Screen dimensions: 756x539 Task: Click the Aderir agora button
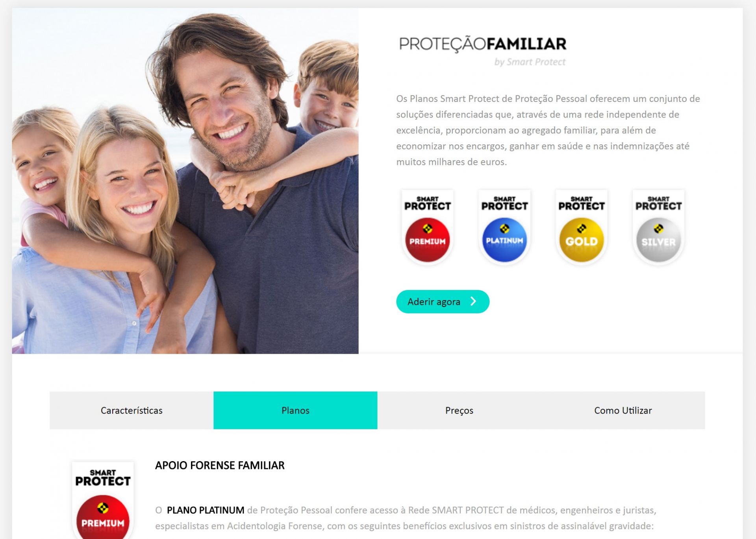pyautogui.click(x=443, y=302)
